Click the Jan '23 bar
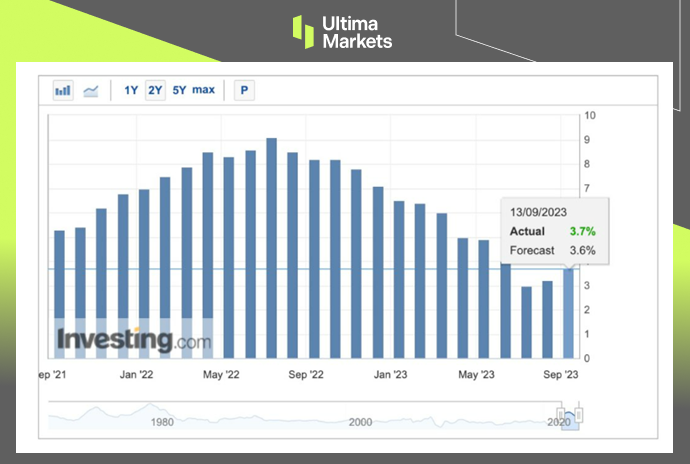The height and width of the screenshot is (464, 690). point(399,279)
